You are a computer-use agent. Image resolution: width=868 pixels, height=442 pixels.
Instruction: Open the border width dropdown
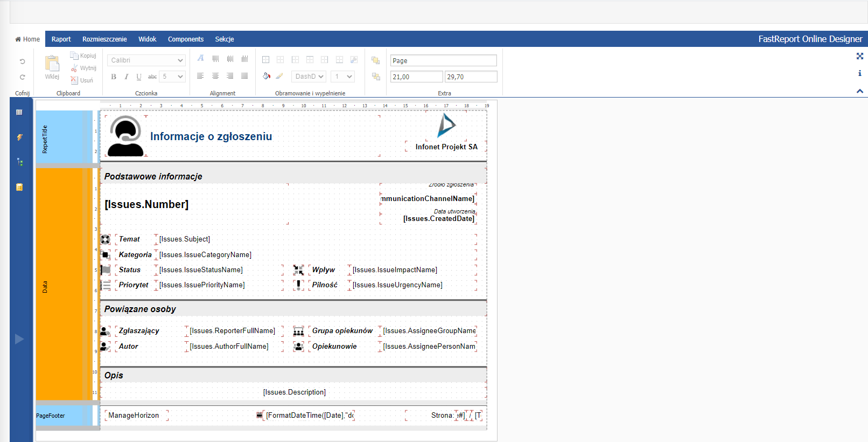click(342, 77)
